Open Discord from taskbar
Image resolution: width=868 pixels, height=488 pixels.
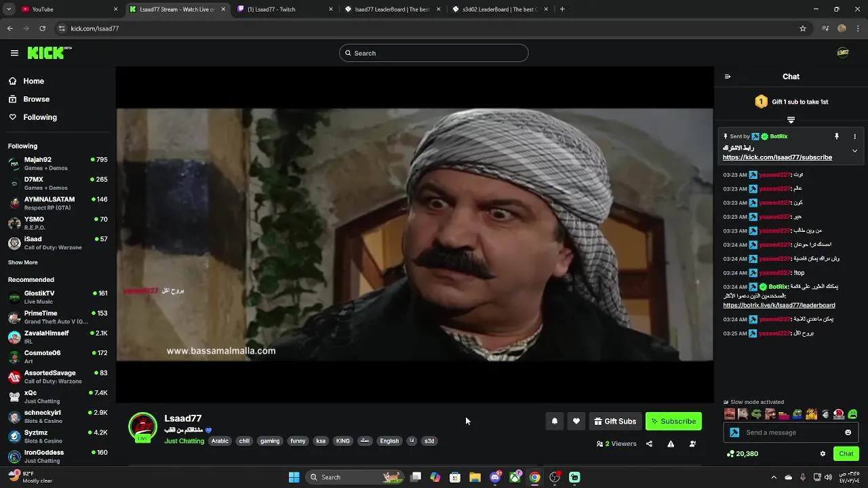pyautogui.click(x=495, y=477)
